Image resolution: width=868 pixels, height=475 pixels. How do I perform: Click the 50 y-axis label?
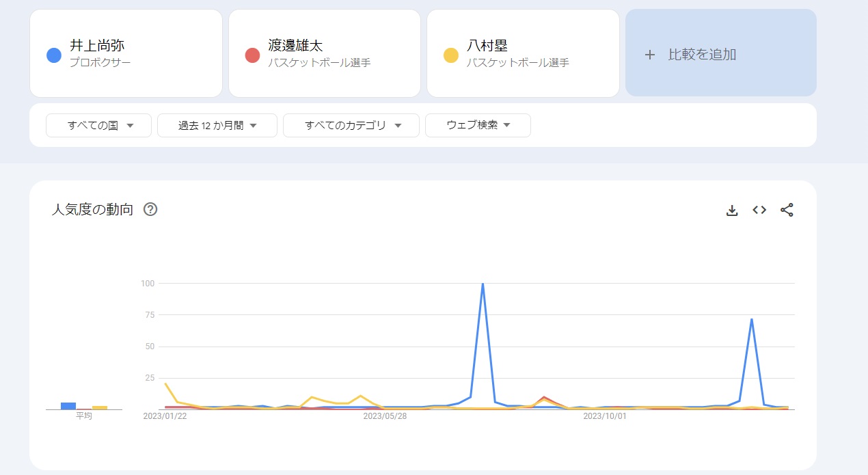point(150,347)
